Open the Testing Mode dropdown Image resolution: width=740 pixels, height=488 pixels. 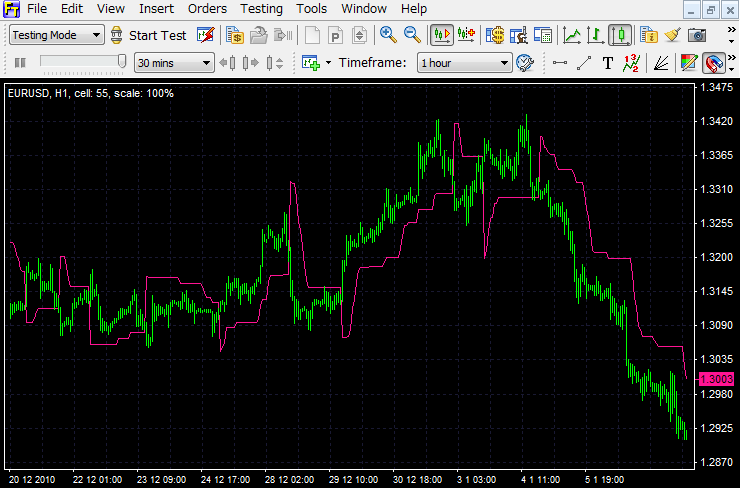click(57, 35)
